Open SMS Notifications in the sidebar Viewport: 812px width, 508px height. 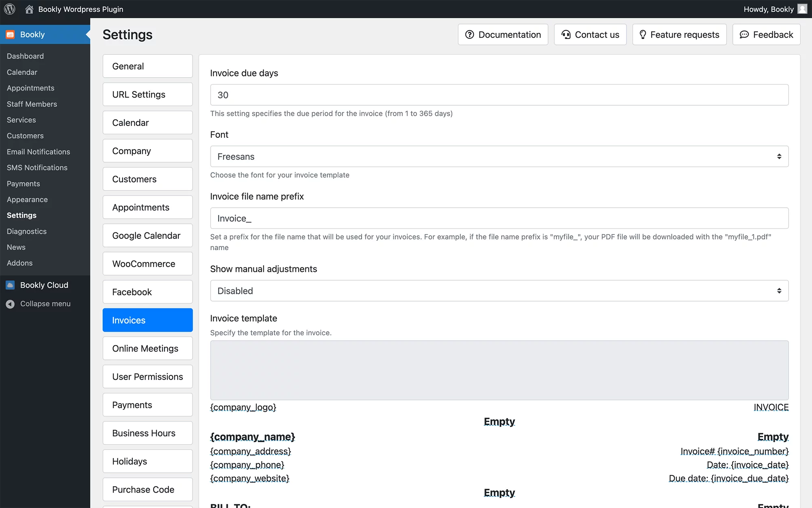tap(37, 167)
